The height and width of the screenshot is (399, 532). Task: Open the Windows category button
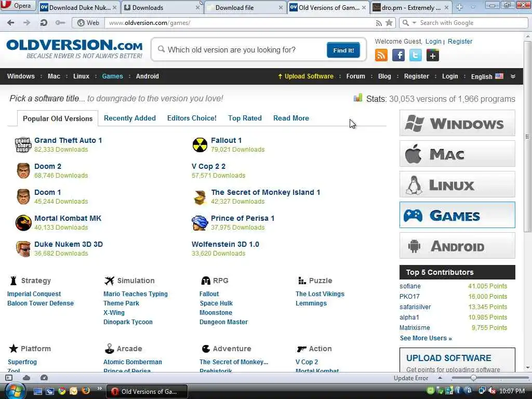tap(457, 123)
